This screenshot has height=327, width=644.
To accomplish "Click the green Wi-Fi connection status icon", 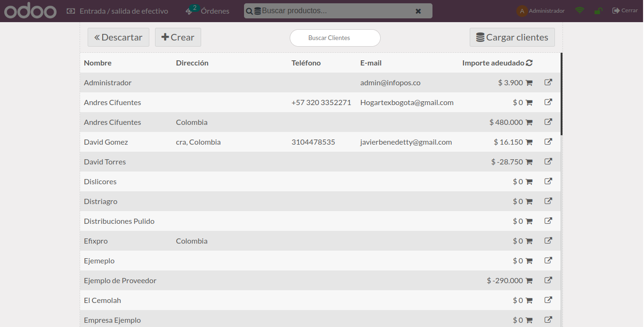I will pos(579,10).
